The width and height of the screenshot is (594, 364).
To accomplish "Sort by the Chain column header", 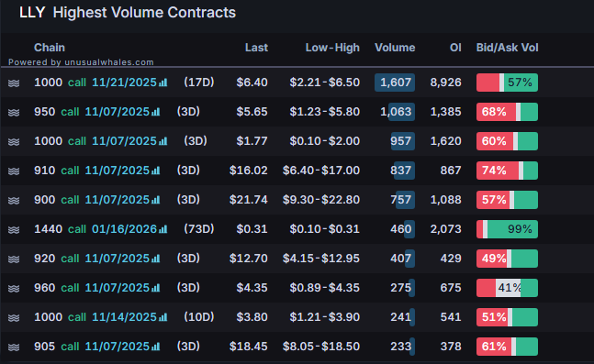I will (x=50, y=48).
